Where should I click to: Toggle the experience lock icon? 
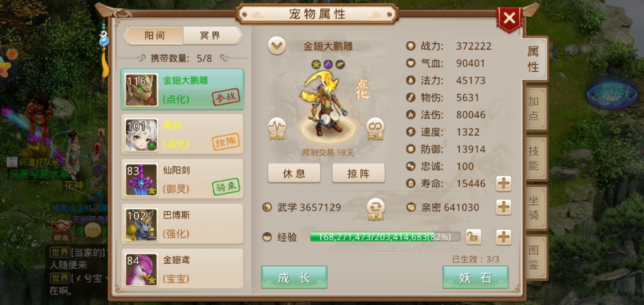click(473, 237)
